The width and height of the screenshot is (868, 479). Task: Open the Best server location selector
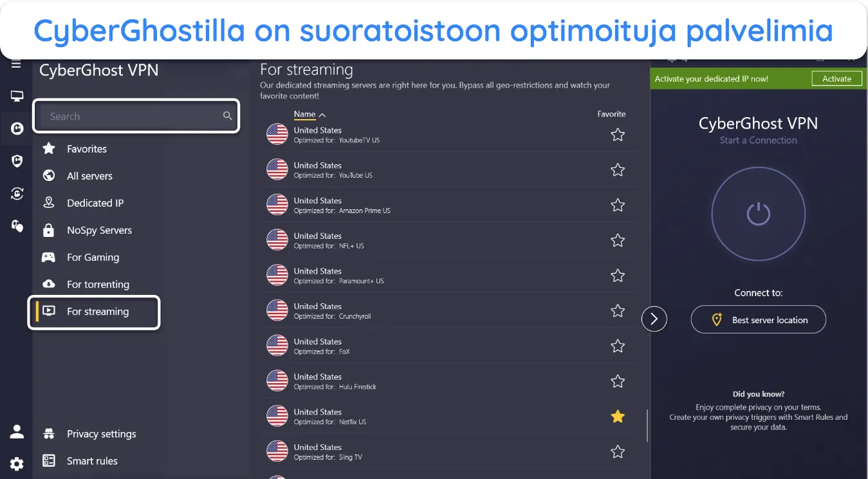[758, 319]
